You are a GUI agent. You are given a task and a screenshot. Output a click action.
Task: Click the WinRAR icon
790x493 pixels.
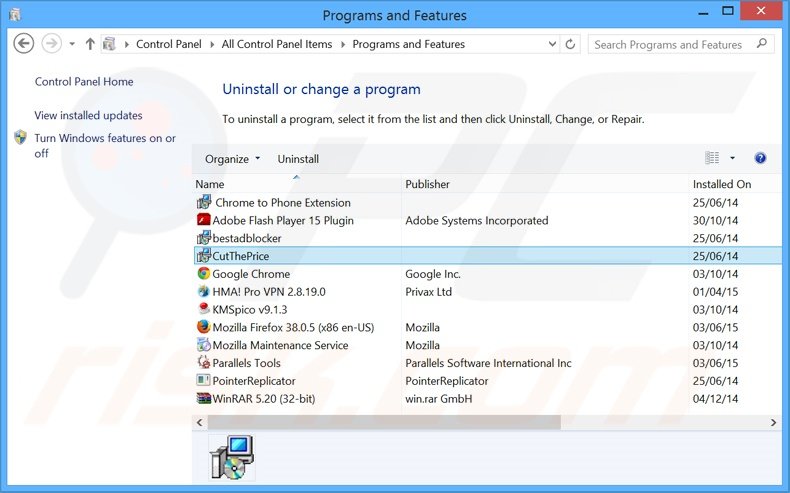point(204,398)
